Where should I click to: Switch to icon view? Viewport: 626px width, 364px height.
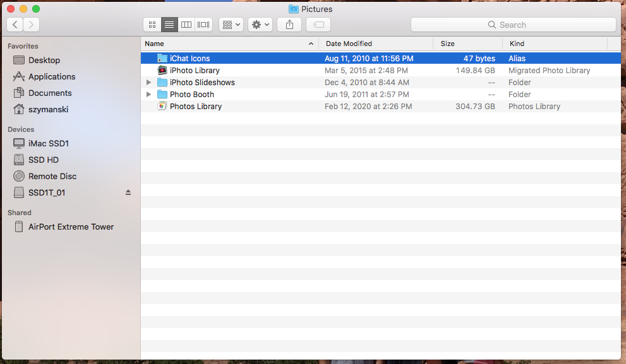pyautogui.click(x=152, y=25)
